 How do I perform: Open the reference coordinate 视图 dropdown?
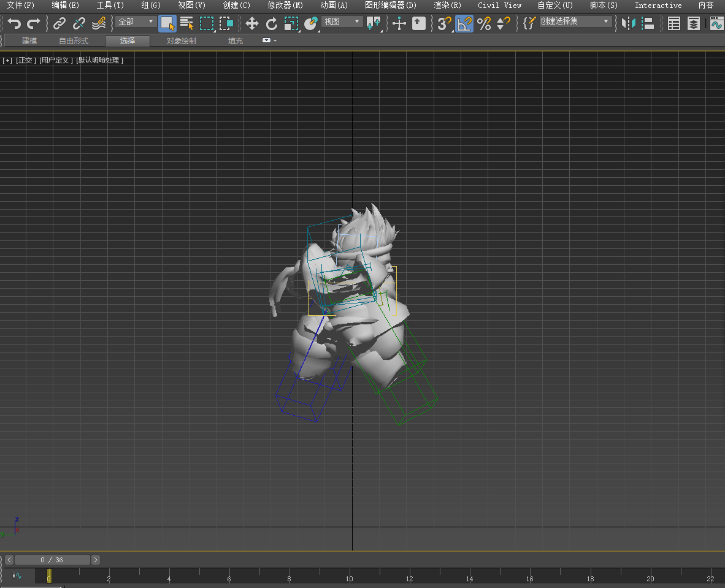click(x=341, y=21)
